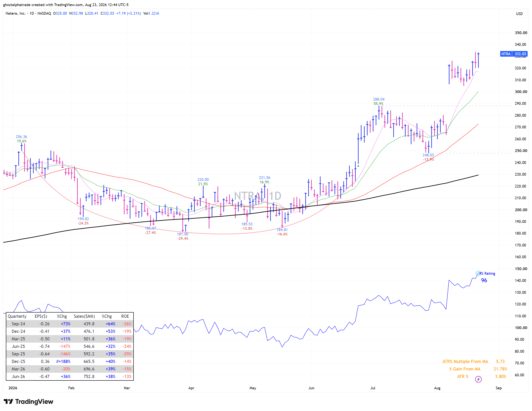The height and width of the screenshot is (411, 532).
Task: Click the Sep-24 quarter row label
Action: tap(18, 324)
